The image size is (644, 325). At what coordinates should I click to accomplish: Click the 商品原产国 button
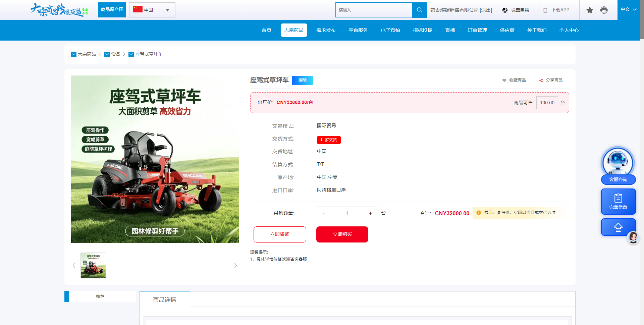112,10
